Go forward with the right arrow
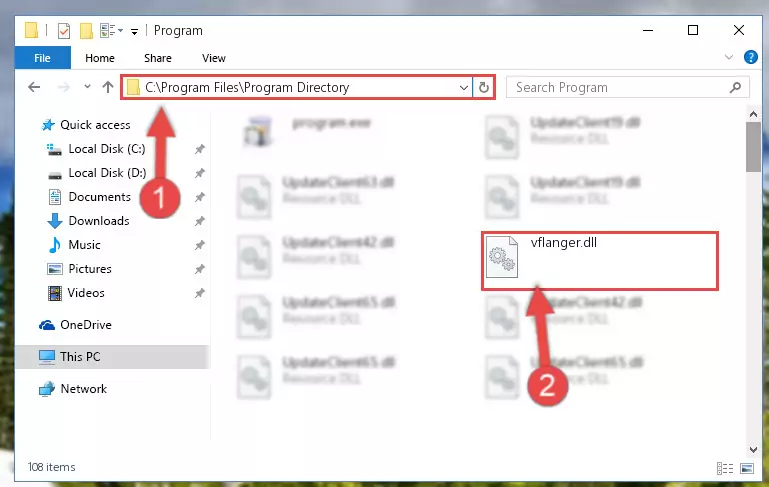This screenshot has width=769, height=487. pyautogui.click(x=64, y=87)
